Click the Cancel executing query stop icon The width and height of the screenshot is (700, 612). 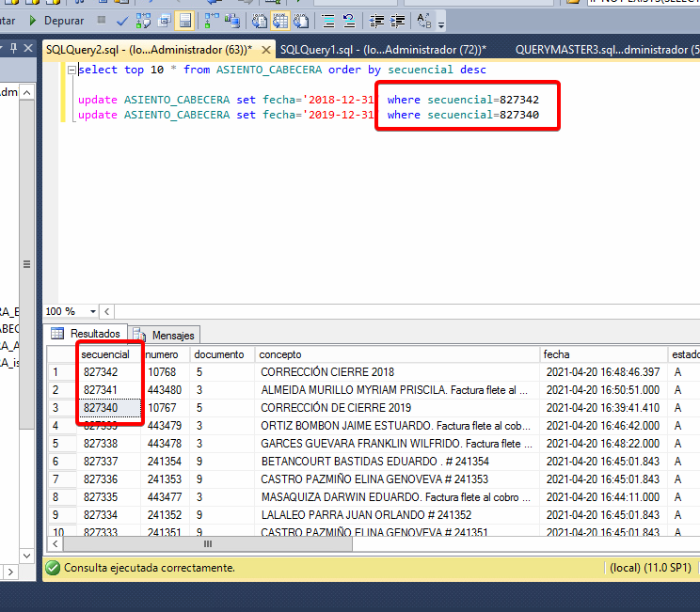click(x=102, y=20)
